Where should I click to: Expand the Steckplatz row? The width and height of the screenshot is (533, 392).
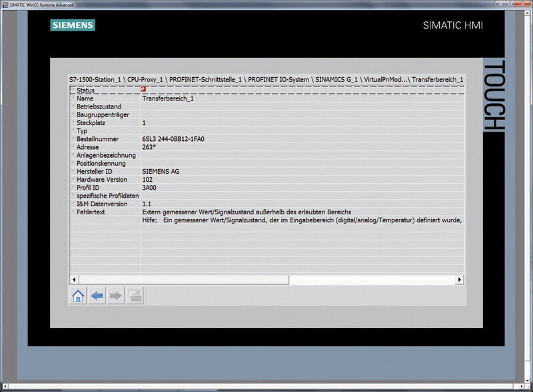[x=73, y=122]
